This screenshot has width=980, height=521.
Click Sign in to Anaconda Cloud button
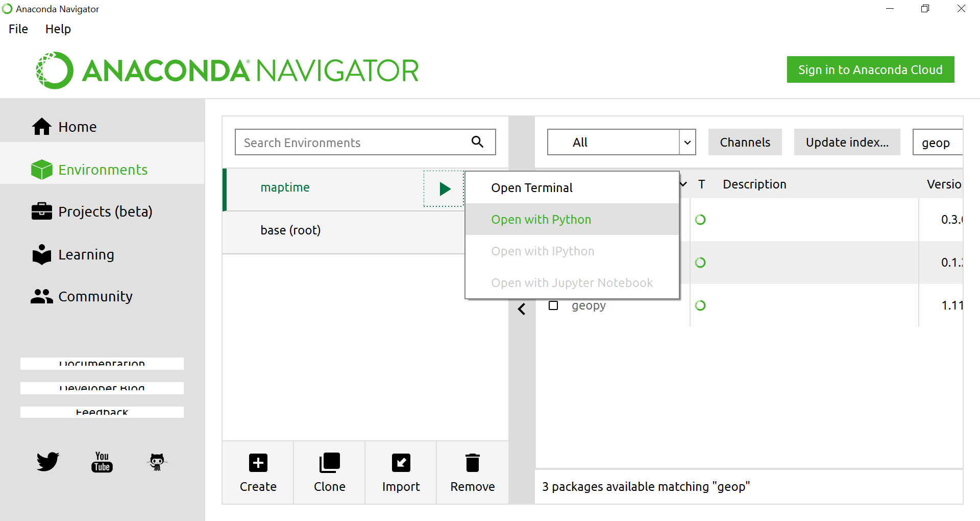point(870,69)
